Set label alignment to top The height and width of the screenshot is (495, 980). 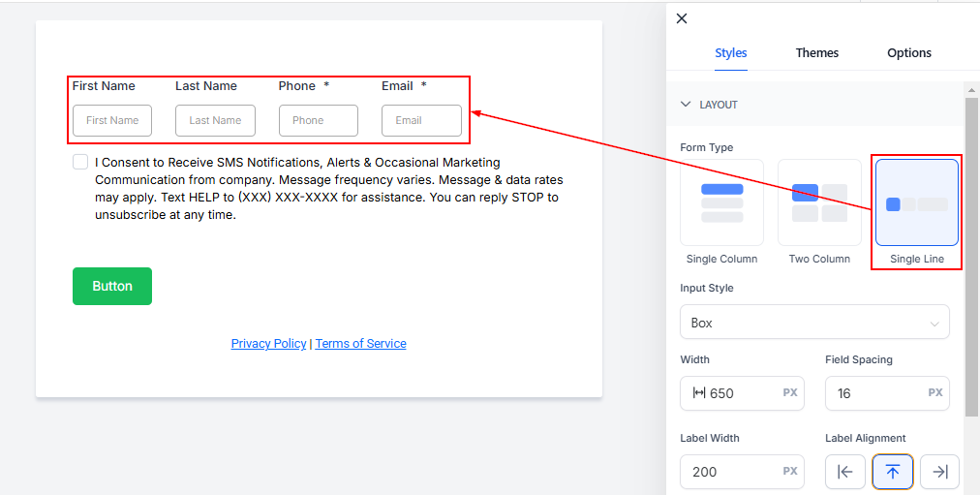[x=892, y=472]
